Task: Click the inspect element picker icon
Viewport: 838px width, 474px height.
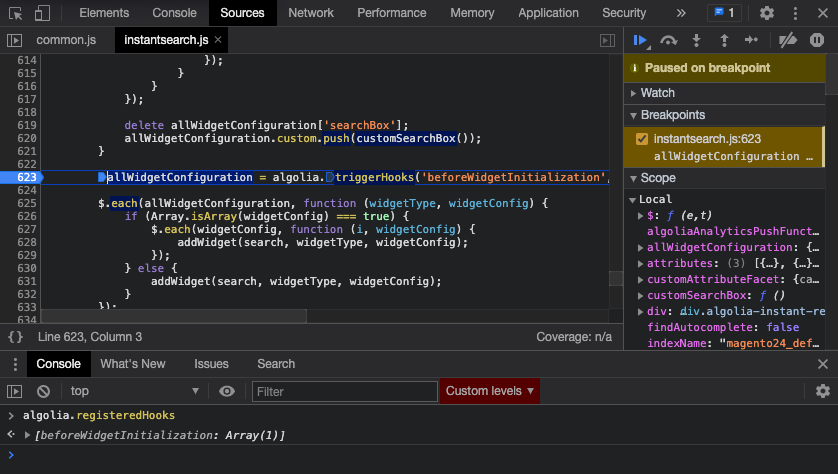Action: click(x=15, y=13)
